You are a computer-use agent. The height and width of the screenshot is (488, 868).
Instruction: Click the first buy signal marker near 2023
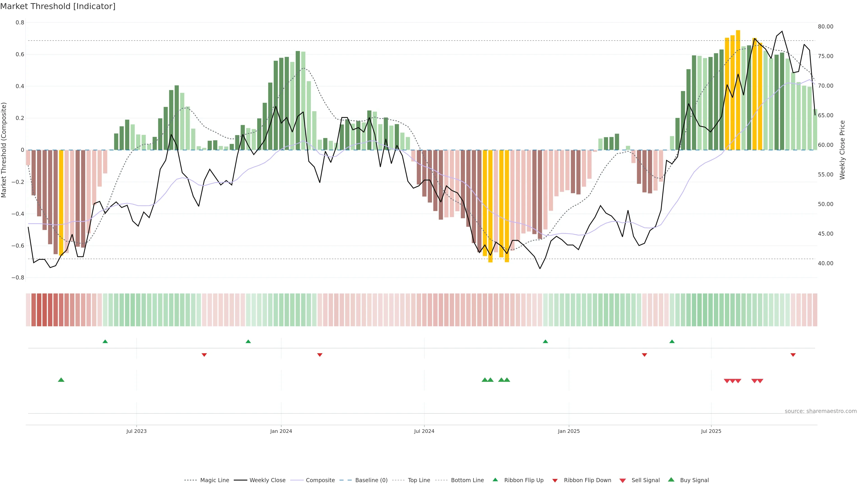[x=61, y=380]
